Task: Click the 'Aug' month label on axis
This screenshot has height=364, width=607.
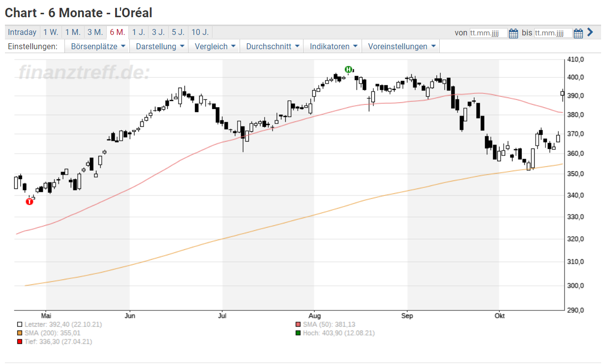Action: click(x=314, y=315)
